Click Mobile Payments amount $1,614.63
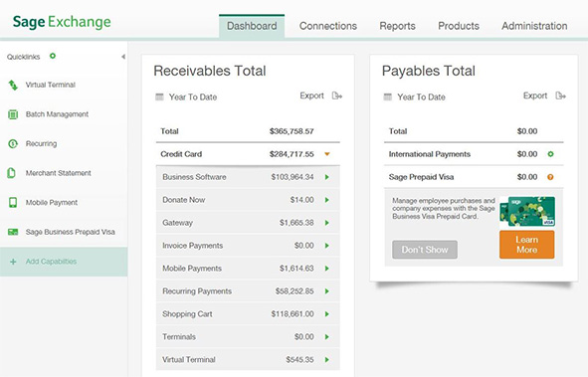This screenshot has height=377, width=588. [x=296, y=269]
